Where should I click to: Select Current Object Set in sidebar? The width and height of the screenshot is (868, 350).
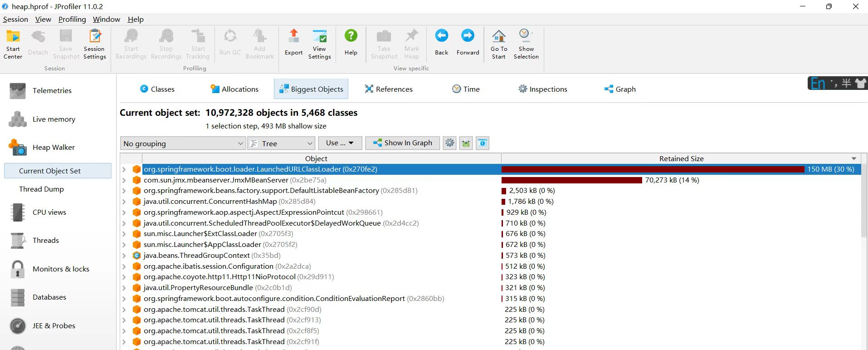point(58,171)
